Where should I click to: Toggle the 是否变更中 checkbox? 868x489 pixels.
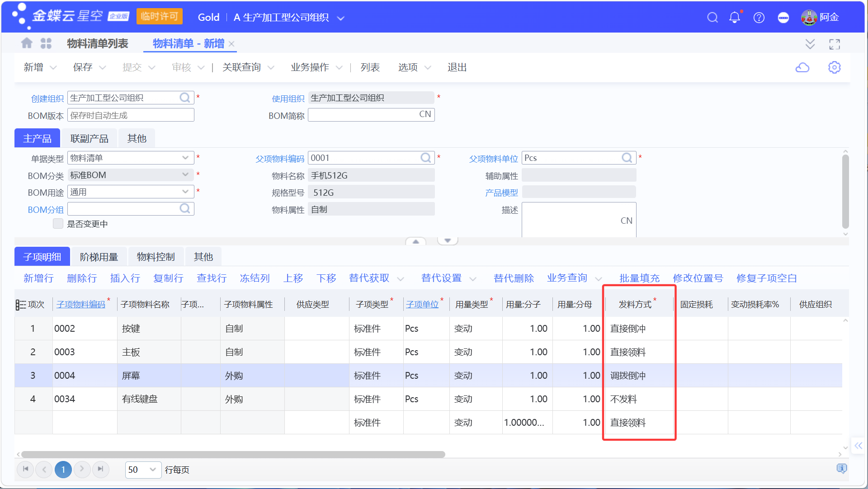(x=58, y=224)
